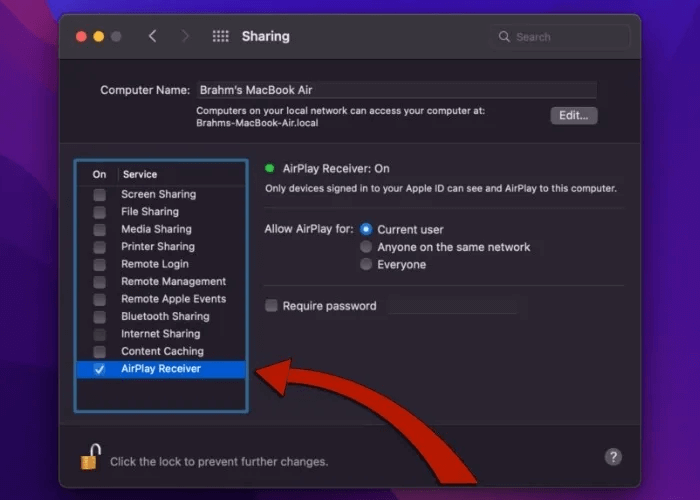Screen dimensions: 700x500
Task: Select the Internet Sharing service row
Action: click(x=161, y=333)
